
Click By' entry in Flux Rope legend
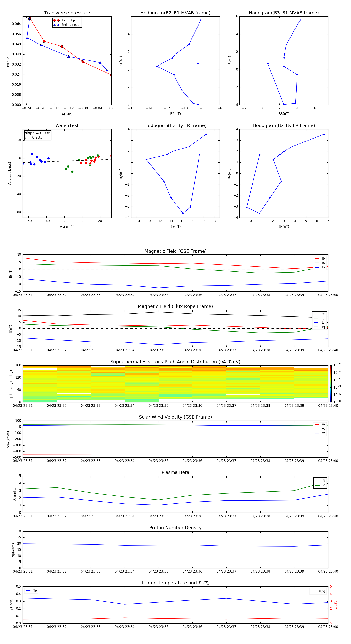coord(320,318)
